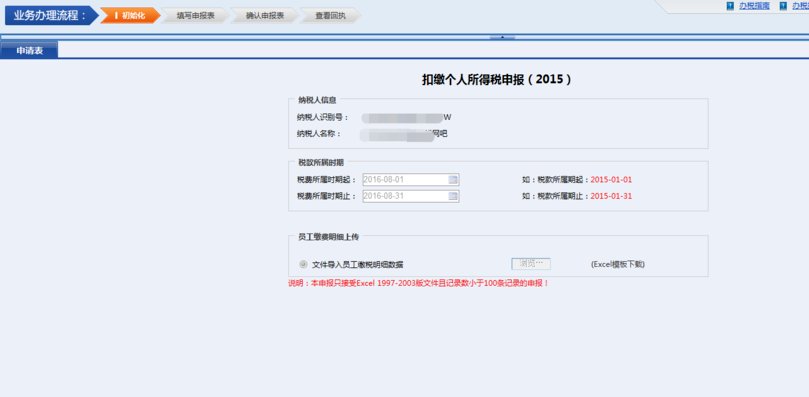Screen dimensions: 809x397
Task: Open the calendar for 税费所属时期起
Action: 453,180
